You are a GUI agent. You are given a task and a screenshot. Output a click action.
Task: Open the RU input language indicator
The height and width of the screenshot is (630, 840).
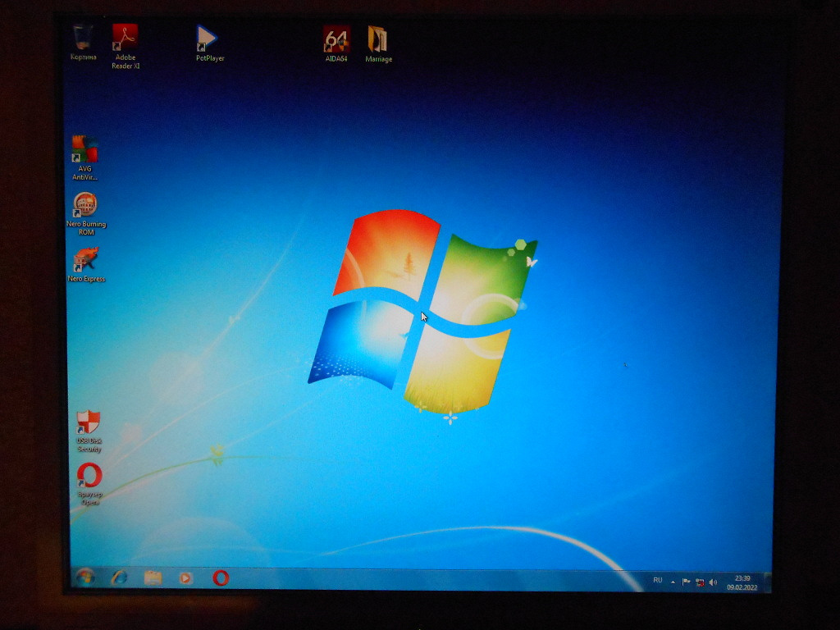click(658, 581)
